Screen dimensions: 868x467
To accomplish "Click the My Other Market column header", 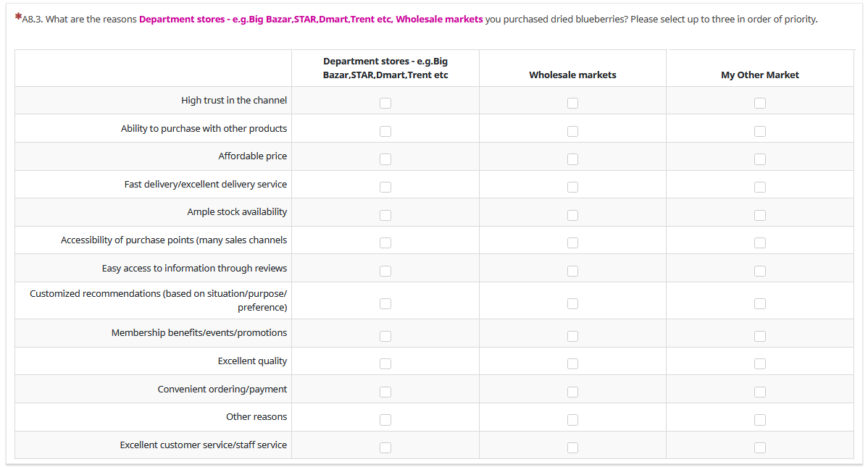I will point(760,75).
